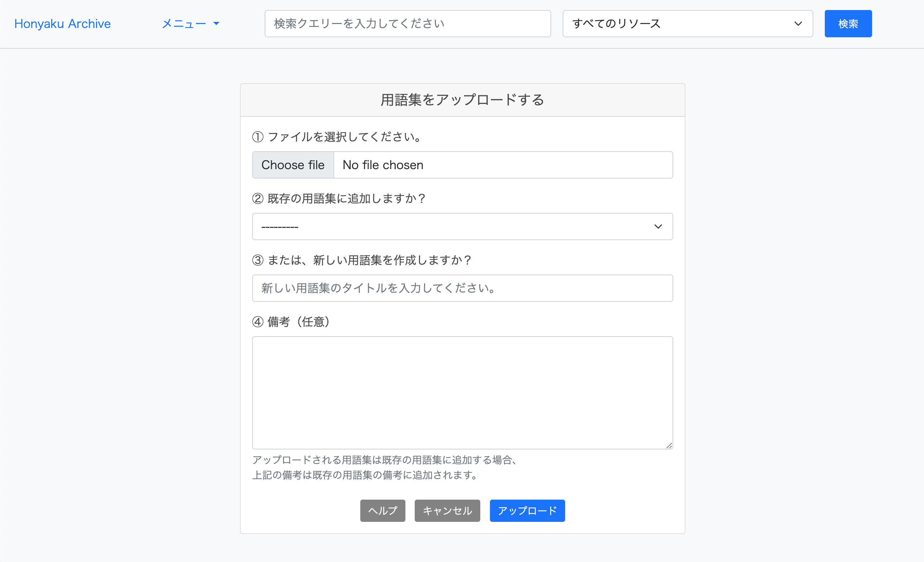
Task: Focus the new glossary title input
Action: [462, 288]
